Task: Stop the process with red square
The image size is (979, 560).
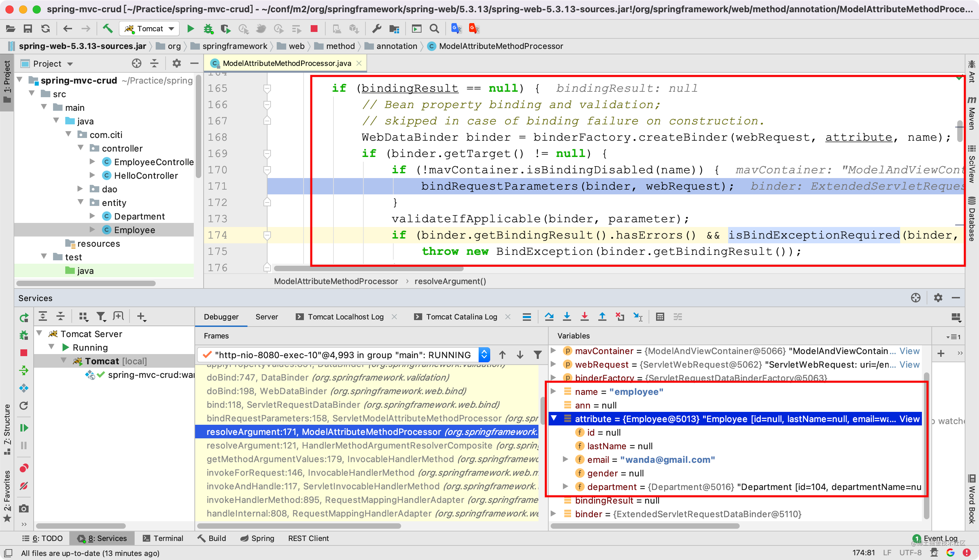Action: click(x=314, y=29)
